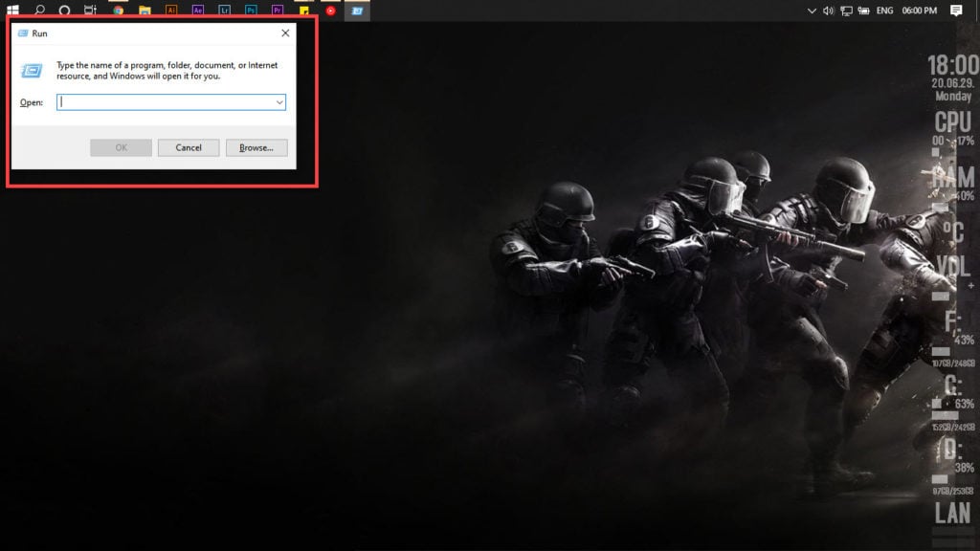Open the 06:00 PM taskbar clock

click(x=920, y=11)
